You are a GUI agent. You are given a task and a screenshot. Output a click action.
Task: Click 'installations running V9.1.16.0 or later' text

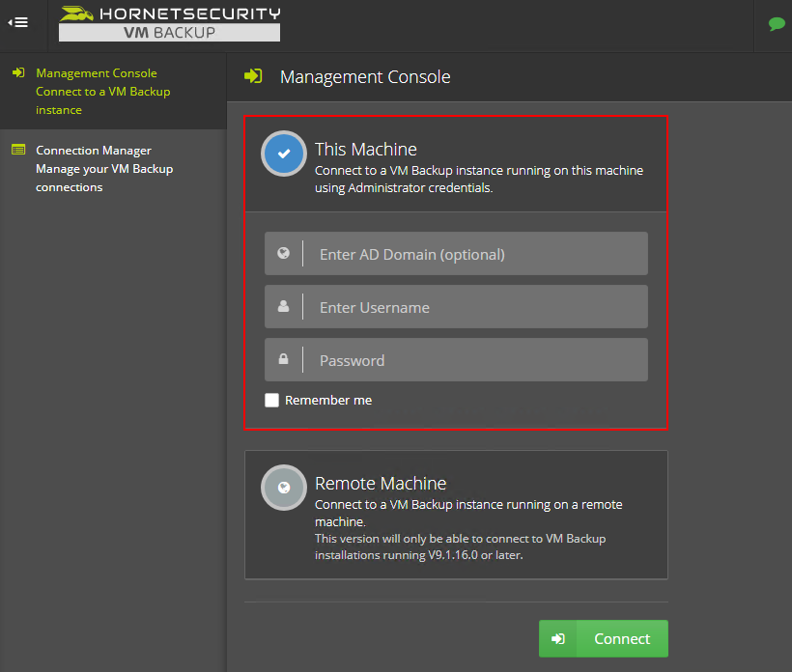click(419, 555)
